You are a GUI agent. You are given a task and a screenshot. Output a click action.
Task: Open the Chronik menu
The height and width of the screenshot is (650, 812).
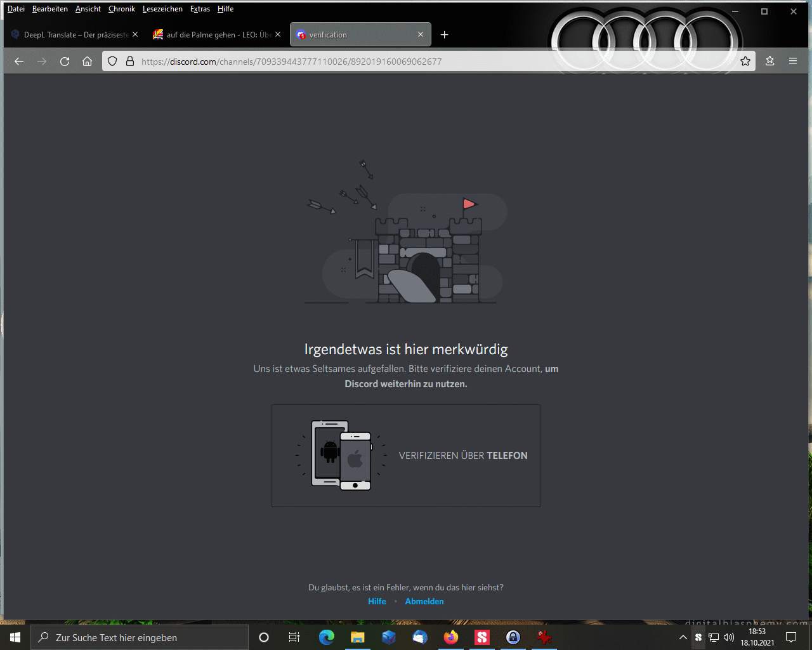coord(122,9)
